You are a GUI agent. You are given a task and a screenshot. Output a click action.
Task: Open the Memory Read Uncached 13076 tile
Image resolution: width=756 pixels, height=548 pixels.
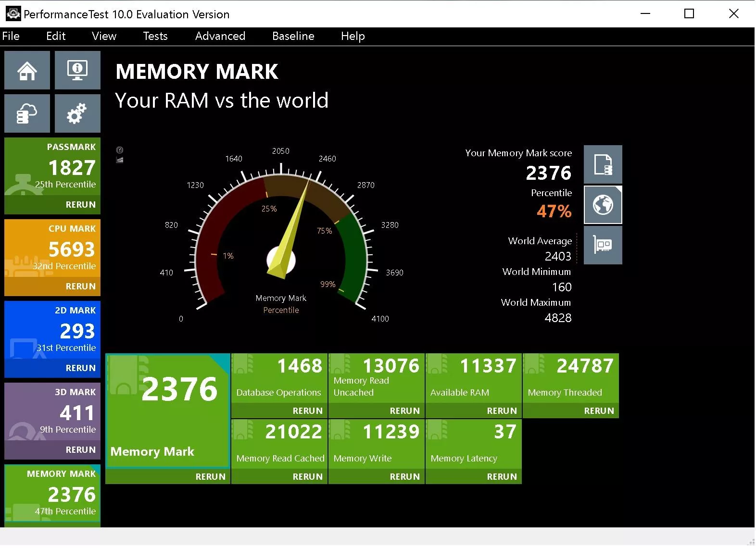[x=377, y=378]
